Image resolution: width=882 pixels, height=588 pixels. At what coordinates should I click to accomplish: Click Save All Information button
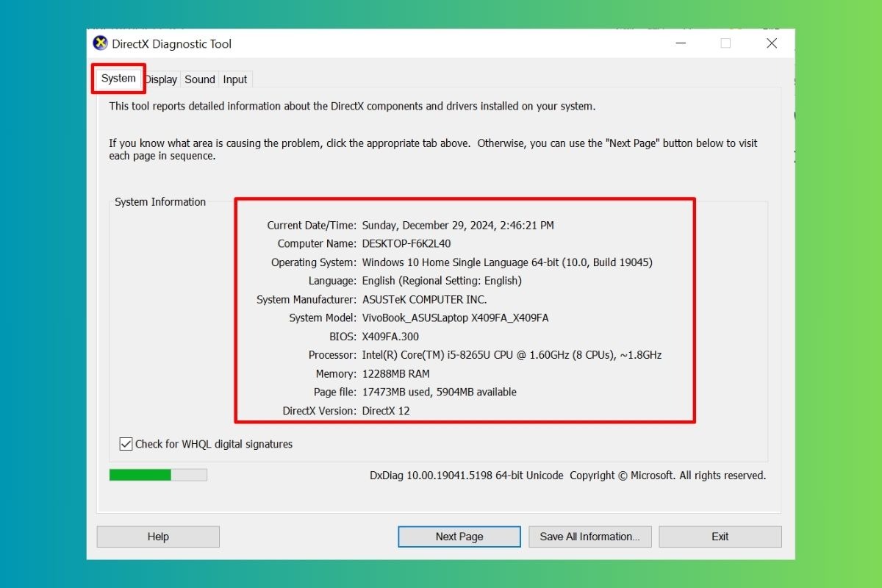click(x=589, y=537)
